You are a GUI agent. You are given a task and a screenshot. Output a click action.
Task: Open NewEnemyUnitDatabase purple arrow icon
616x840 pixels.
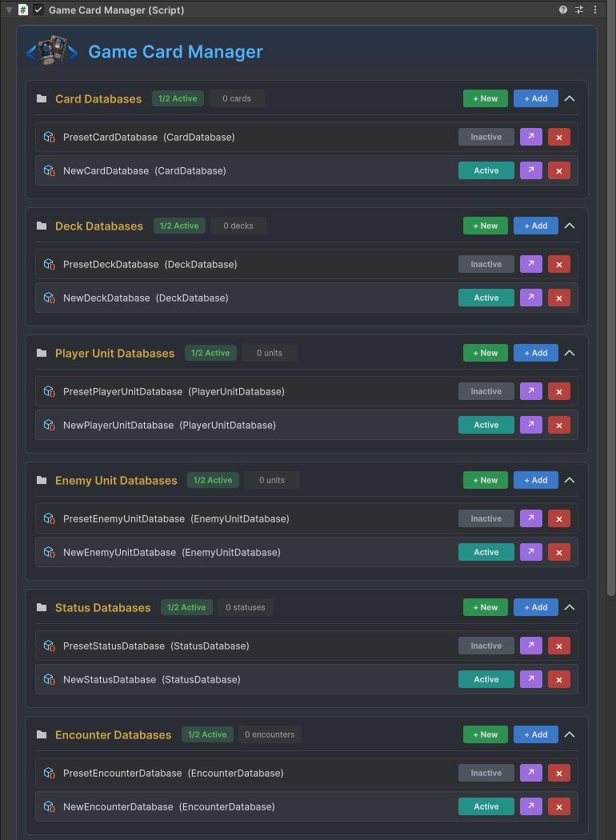pyautogui.click(x=531, y=552)
